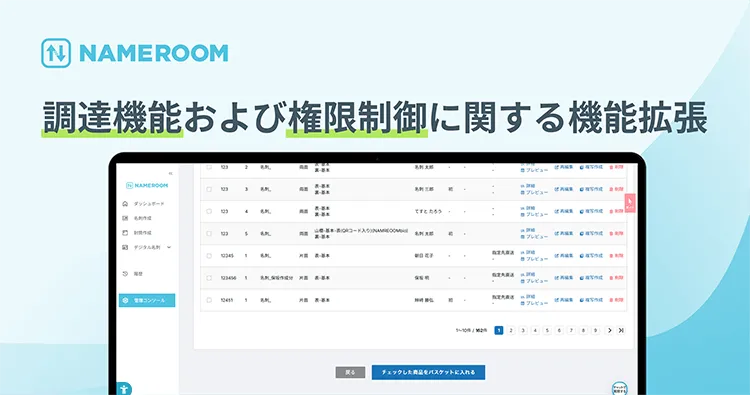
Task: Click order number 12345 in the table
Action: pos(227,256)
